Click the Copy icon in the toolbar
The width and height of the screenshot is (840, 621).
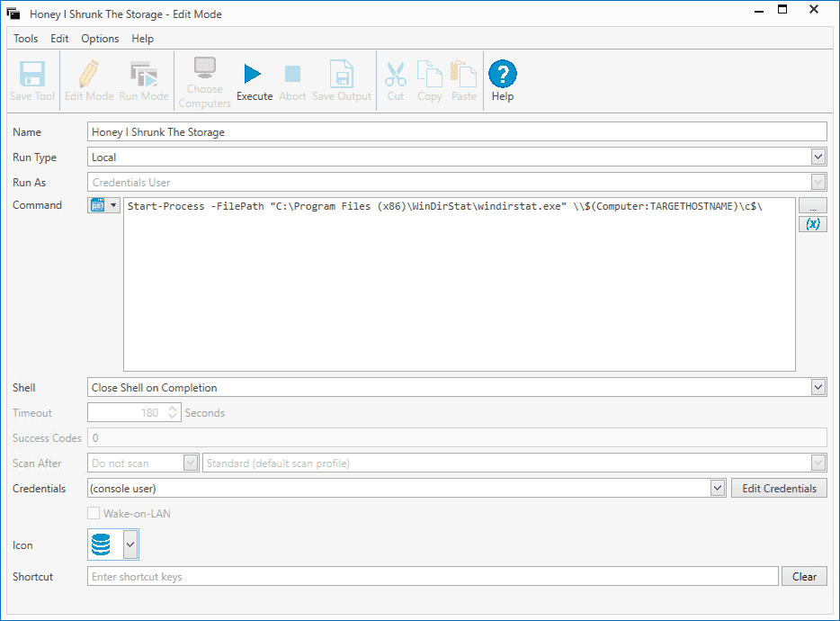(429, 74)
